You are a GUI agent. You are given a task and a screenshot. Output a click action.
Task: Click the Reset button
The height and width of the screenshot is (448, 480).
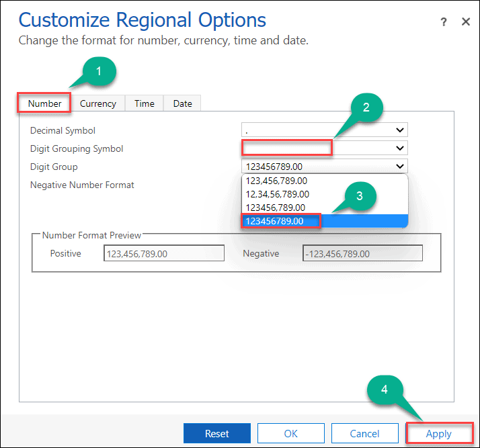(x=217, y=433)
